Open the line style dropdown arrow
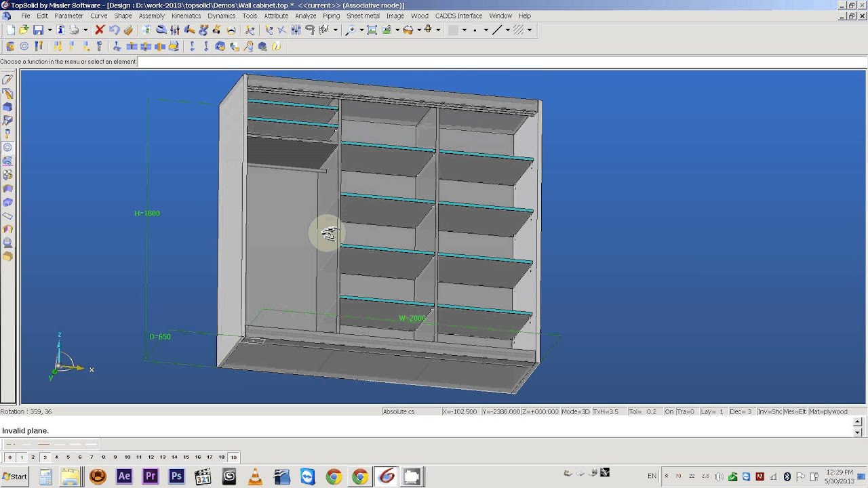The height and width of the screenshot is (488, 868). (x=508, y=30)
